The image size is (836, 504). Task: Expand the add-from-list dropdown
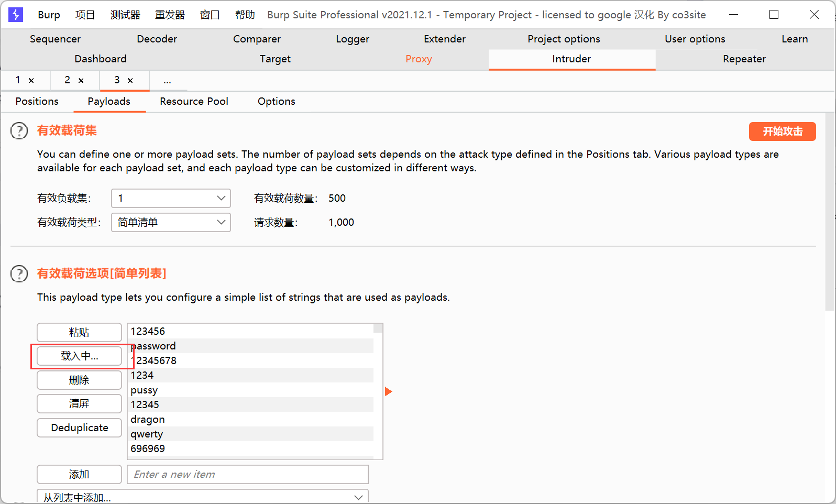(x=203, y=497)
